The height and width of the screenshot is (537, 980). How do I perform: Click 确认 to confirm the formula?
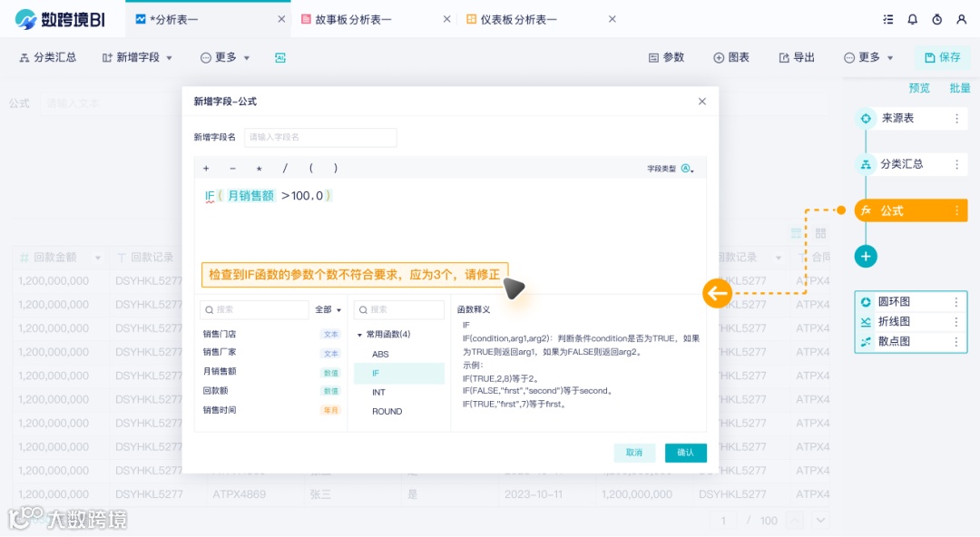tap(685, 453)
